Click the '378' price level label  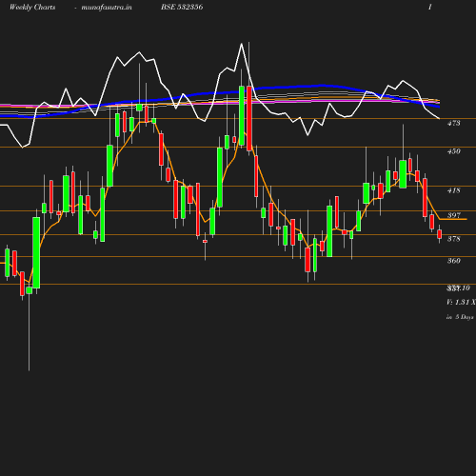pos(453,239)
